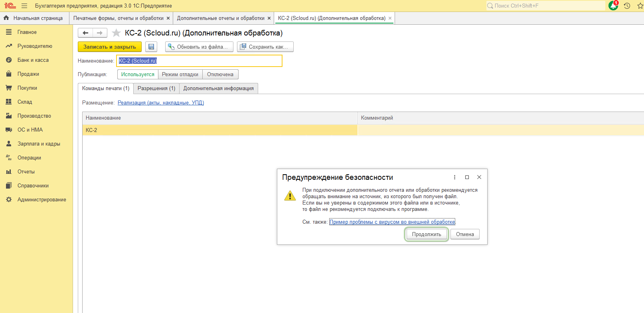The height and width of the screenshot is (313, 644).
Task: Click the Банк и касса coin icon
Action: pyautogui.click(x=9, y=60)
